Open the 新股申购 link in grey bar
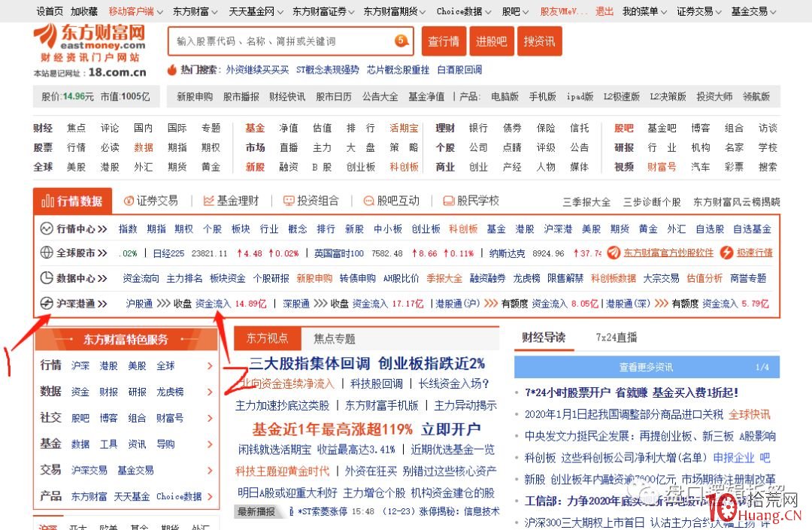 [195, 97]
